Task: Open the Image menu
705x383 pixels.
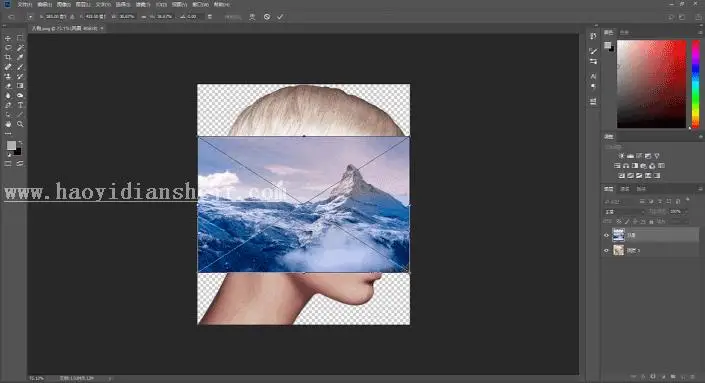Action: [63, 4]
